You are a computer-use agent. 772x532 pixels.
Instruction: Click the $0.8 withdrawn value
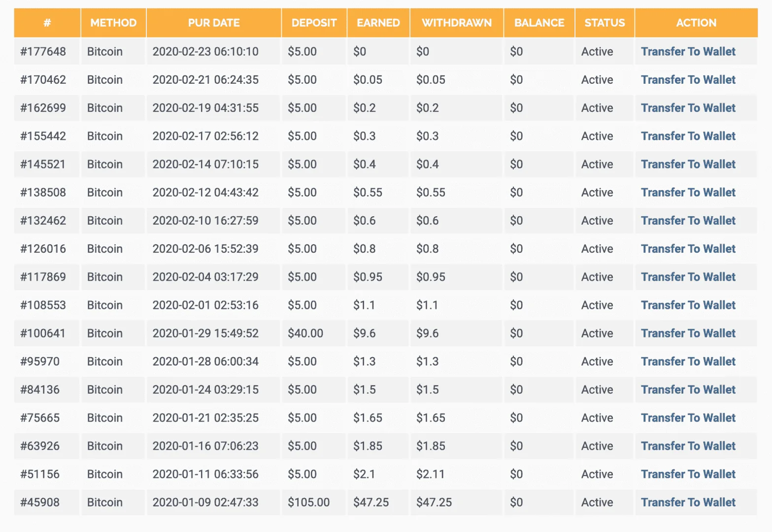click(428, 249)
